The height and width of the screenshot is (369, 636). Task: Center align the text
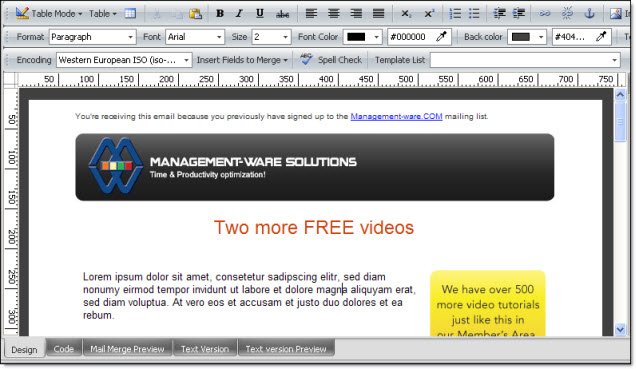334,13
